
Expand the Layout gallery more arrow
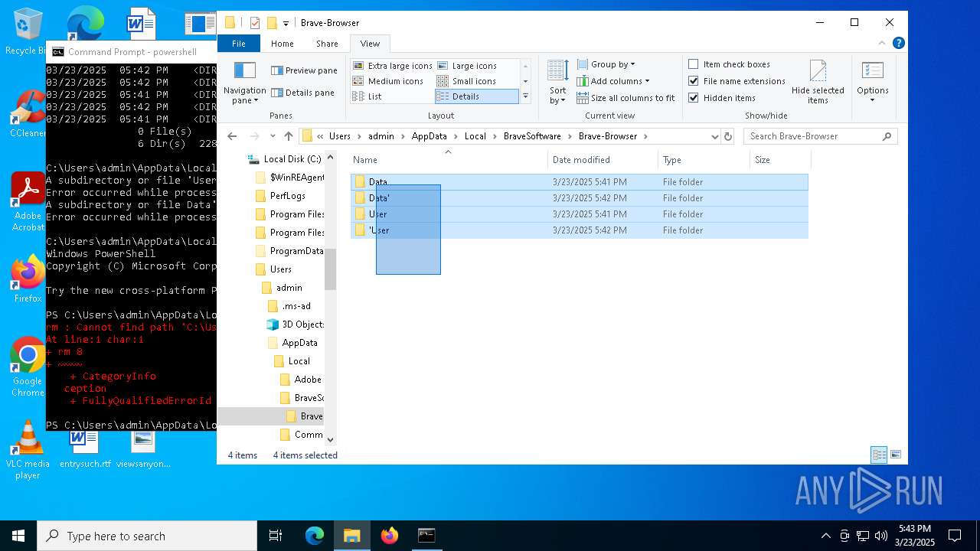click(525, 96)
